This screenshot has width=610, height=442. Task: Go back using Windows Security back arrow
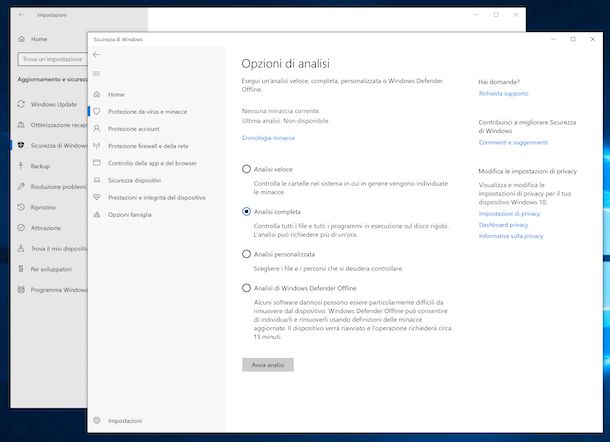click(96, 55)
